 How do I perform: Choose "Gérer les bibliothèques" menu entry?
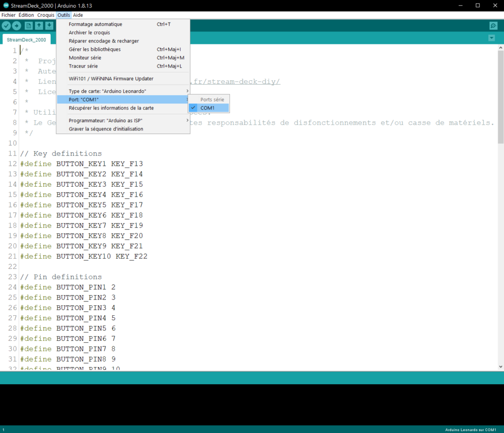pos(94,49)
